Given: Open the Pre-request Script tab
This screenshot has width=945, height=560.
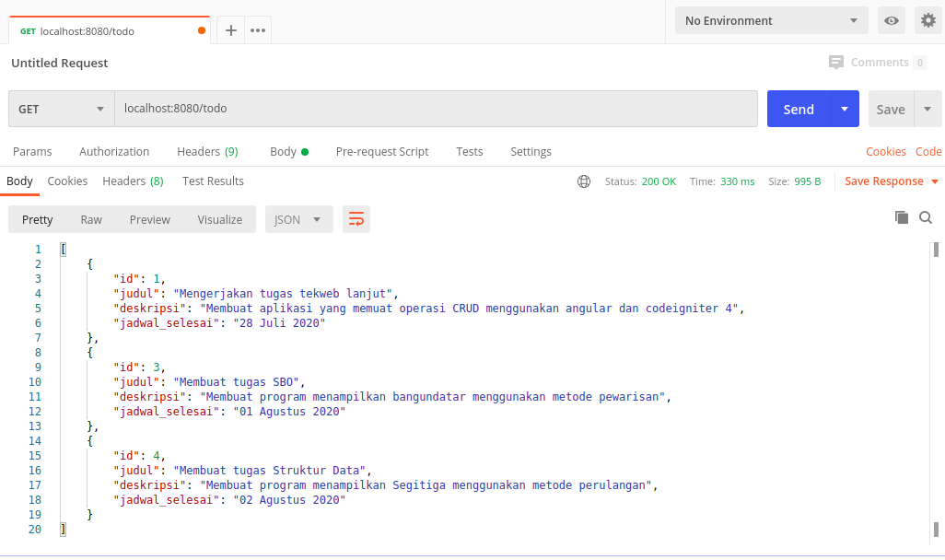Looking at the screenshot, I should tap(382, 152).
